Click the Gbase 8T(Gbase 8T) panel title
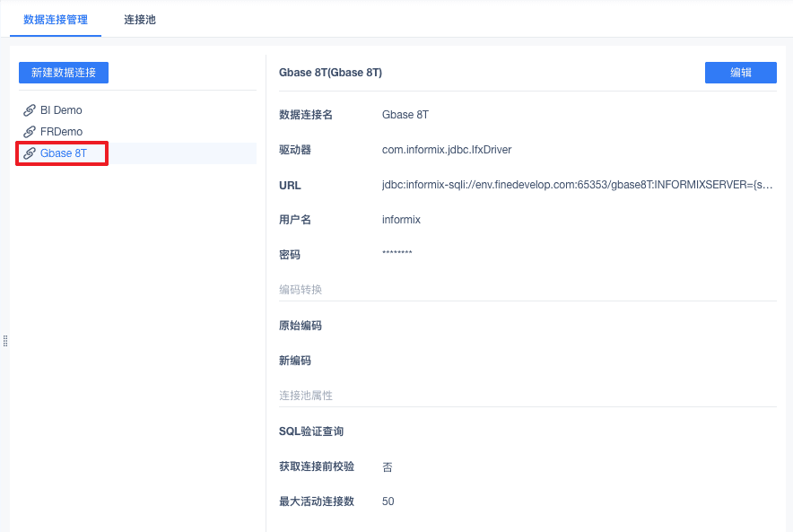The width and height of the screenshot is (793, 532). click(330, 73)
